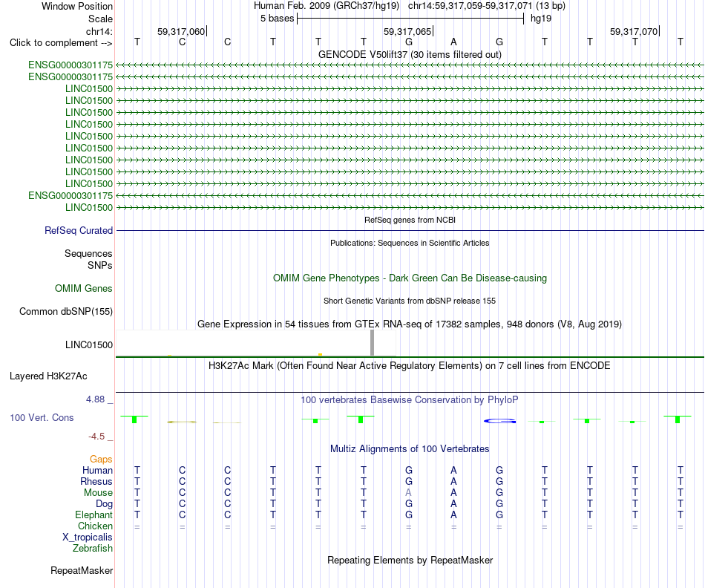Click the '5 bases' scale bar label
This screenshot has height=588, width=705.
pyautogui.click(x=277, y=19)
